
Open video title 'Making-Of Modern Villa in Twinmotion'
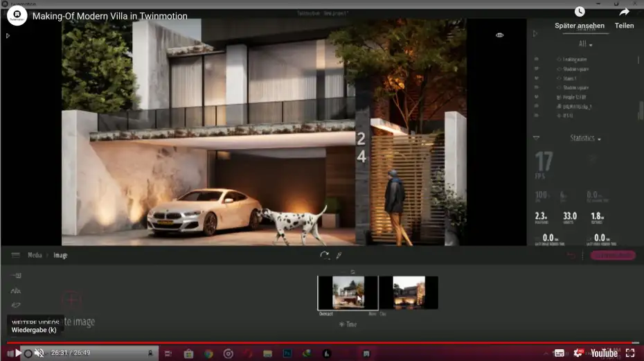point(109,16)
